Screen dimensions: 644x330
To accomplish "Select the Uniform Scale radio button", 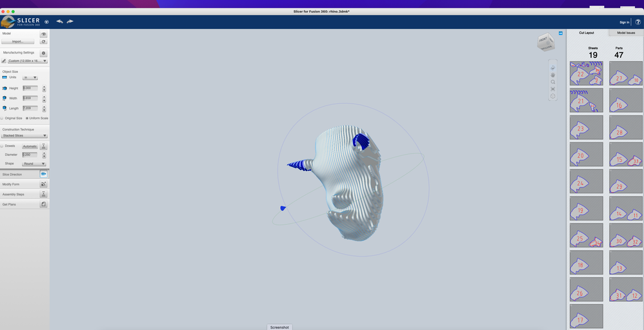I will (27, 118).
